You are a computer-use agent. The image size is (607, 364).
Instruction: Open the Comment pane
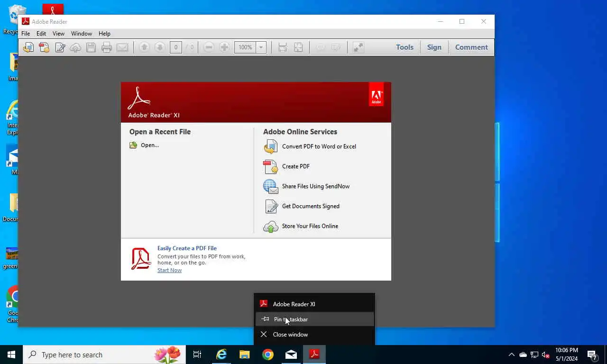[471, 47]
